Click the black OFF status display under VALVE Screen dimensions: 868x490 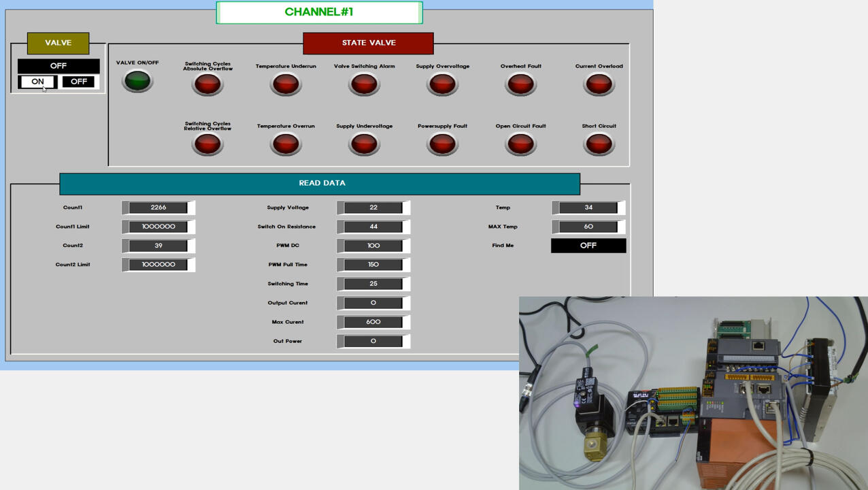click(x=58, y=66)
